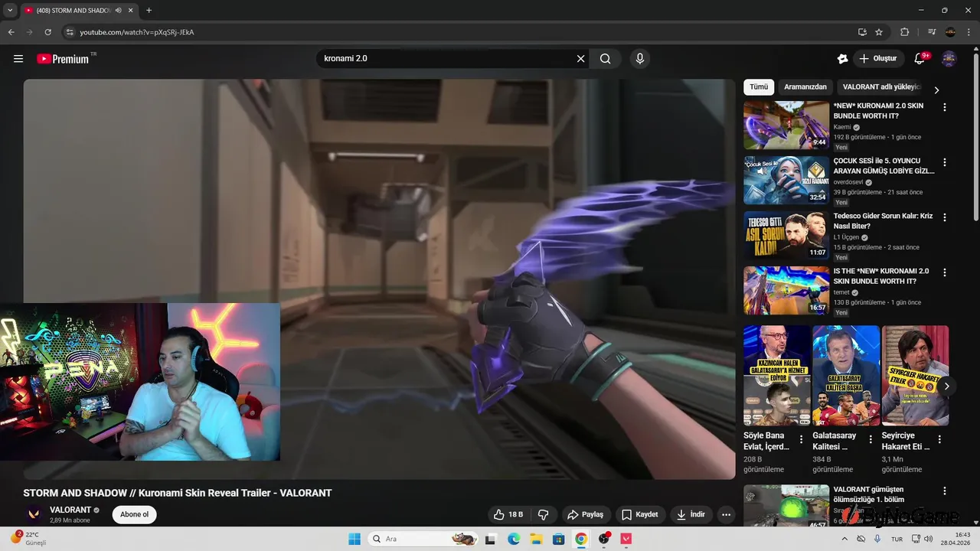The height and width of the screenshot is (551, 980).
Task: Select the Tümü filter chip
Action: click(x=759, y=87)
